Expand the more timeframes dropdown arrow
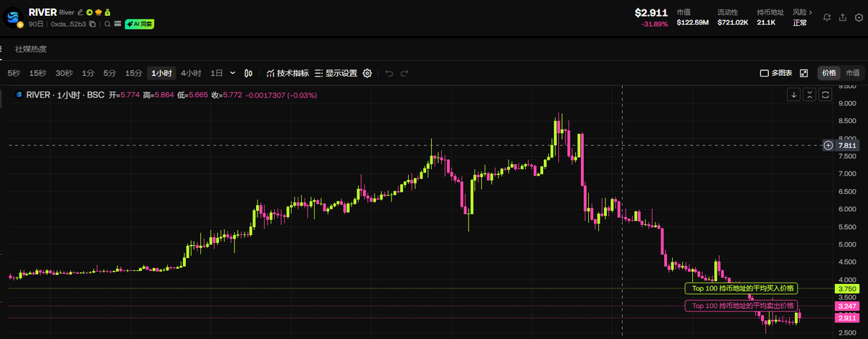Viewport: 868px width, 339px height. coord(232,73)
